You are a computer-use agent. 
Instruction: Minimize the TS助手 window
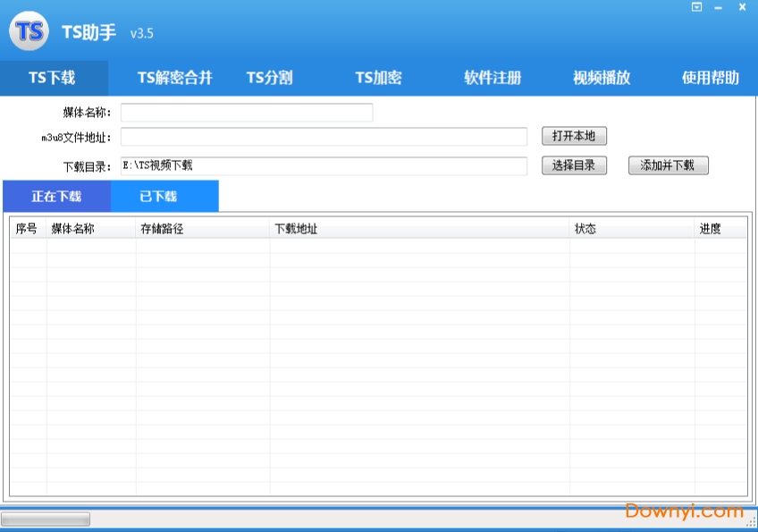pos(719,7)
